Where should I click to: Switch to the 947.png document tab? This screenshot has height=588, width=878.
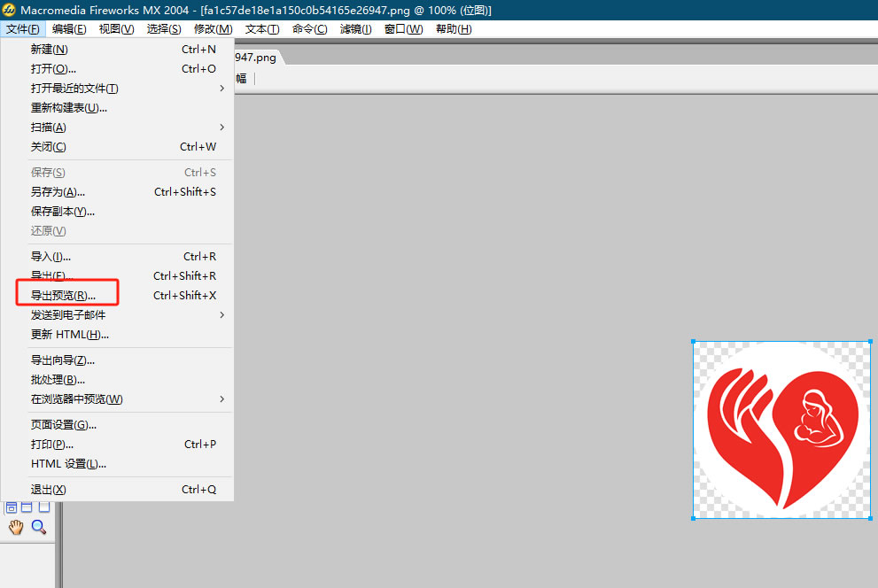coord(257,58)
